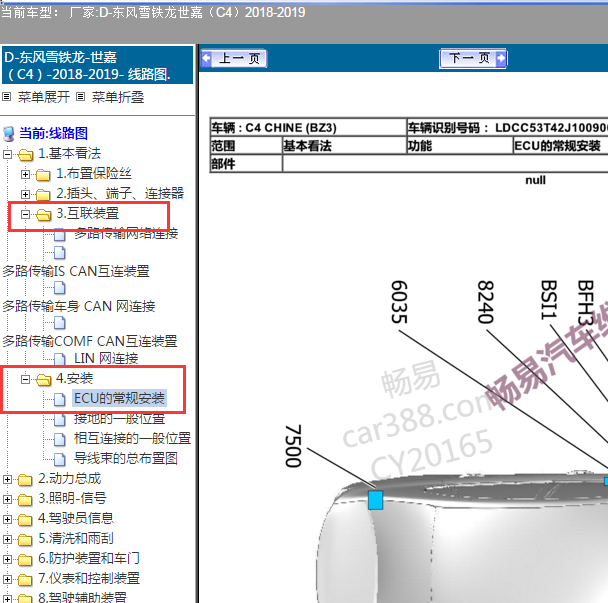Viewport: 608px width, 603px height.
Task: Collapse the 4.安装 folder
Action: [25, 379]
